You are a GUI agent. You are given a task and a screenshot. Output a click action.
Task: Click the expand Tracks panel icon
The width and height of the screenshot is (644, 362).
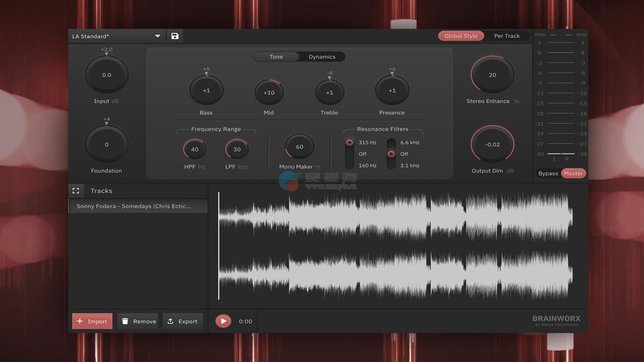coord(76,191)
